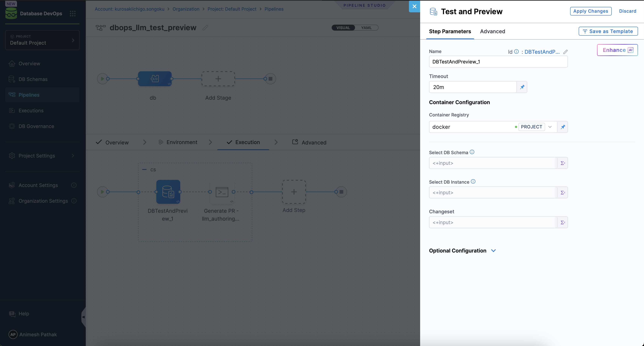Click the Help icon at bottom left
644x346 pixels.
pyautogui.click(x=12, y=314)
